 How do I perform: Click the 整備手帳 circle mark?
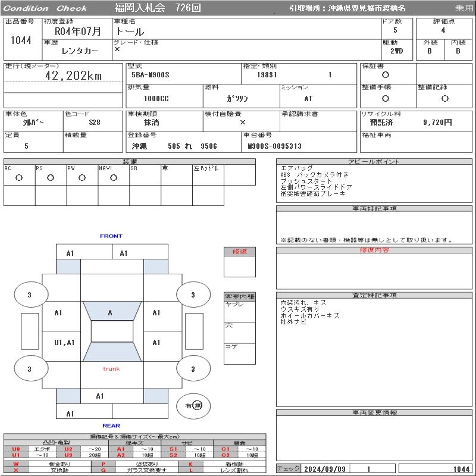(386, 98)
